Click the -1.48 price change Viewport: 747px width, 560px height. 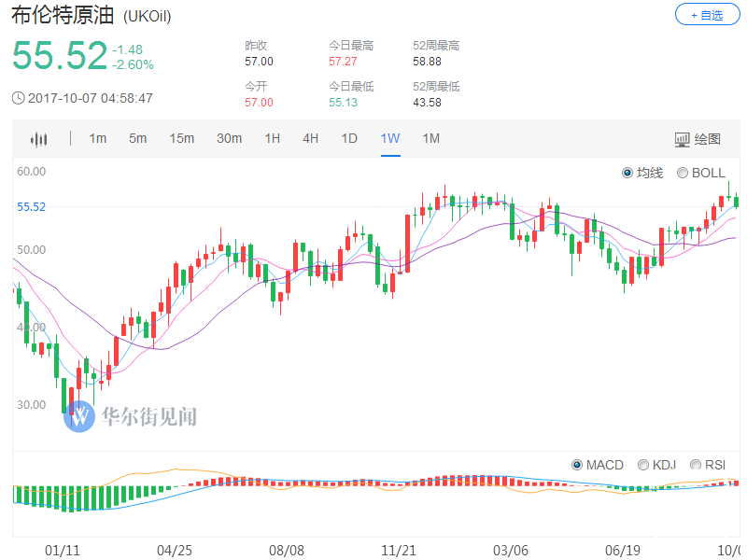coord(128,49)
